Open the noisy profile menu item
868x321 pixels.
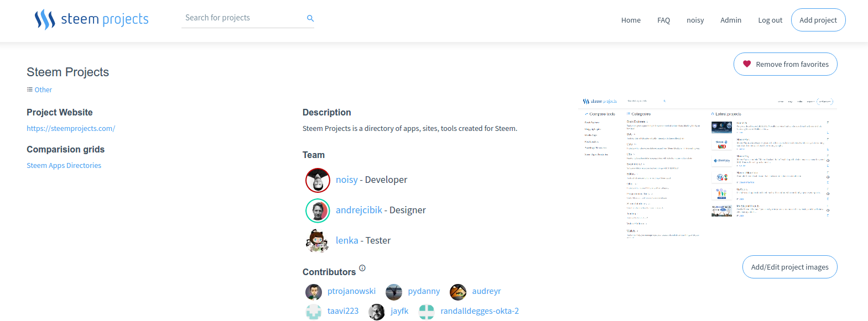[695, 20]
